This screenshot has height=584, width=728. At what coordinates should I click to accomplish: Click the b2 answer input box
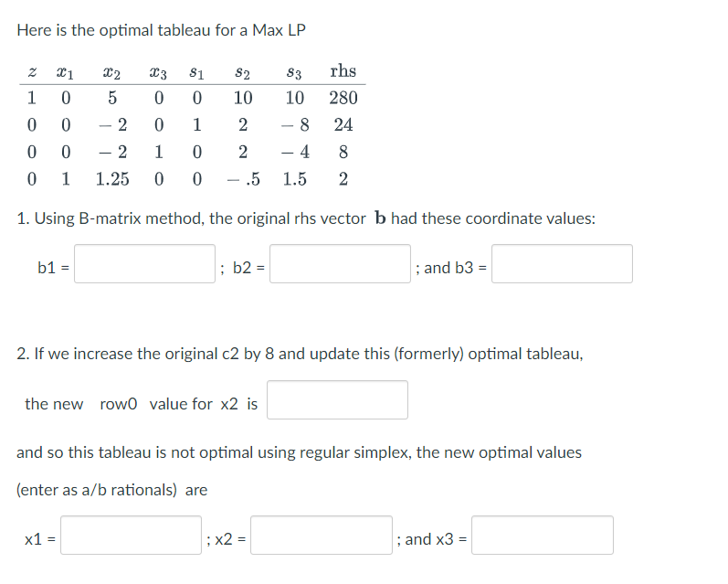(340, 263)
